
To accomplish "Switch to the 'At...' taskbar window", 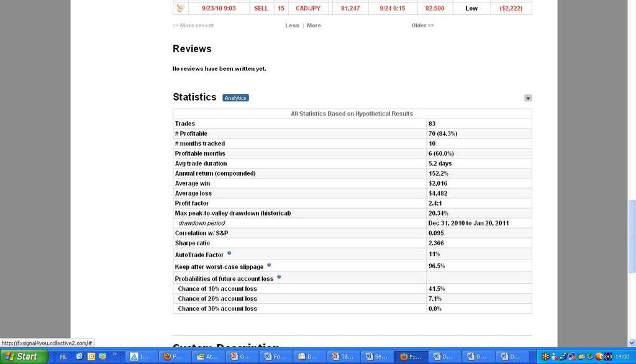I will point(207,357).
